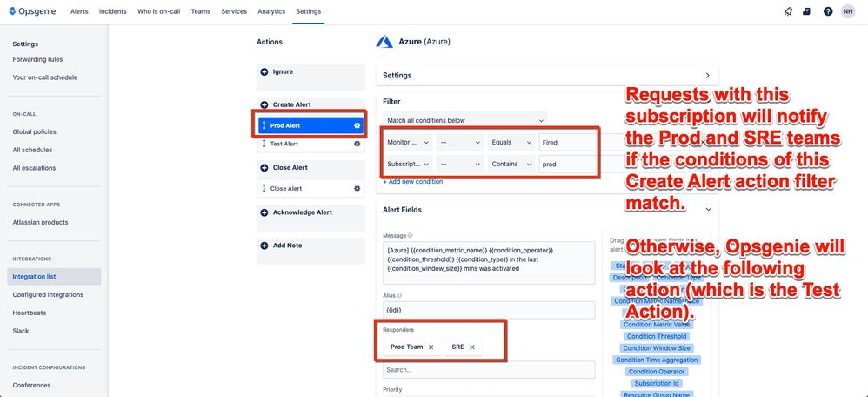The width and height of the screenshot is (868, 397).
Task: Click the plus icon beside Acknowledge Alert
Action: [264, 212]
